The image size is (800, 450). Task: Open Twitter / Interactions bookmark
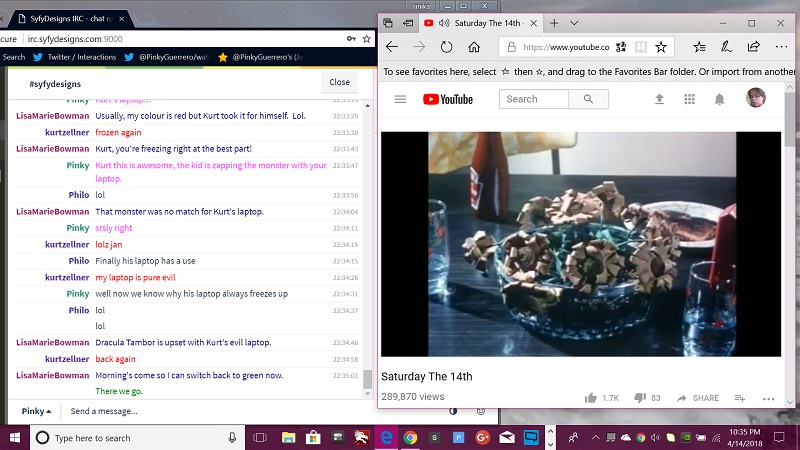(75, 57)
